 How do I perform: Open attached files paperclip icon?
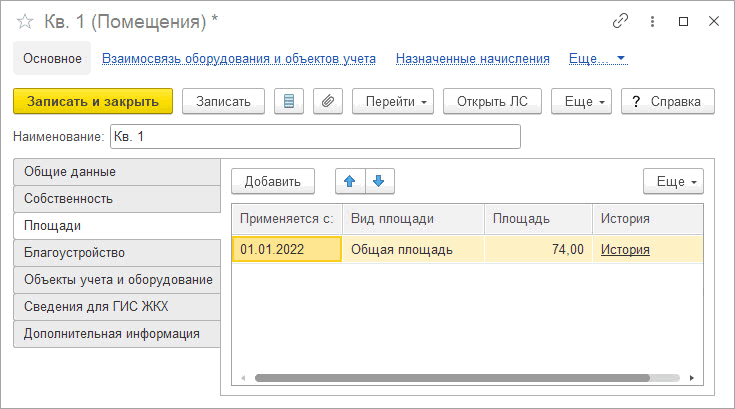328,101
